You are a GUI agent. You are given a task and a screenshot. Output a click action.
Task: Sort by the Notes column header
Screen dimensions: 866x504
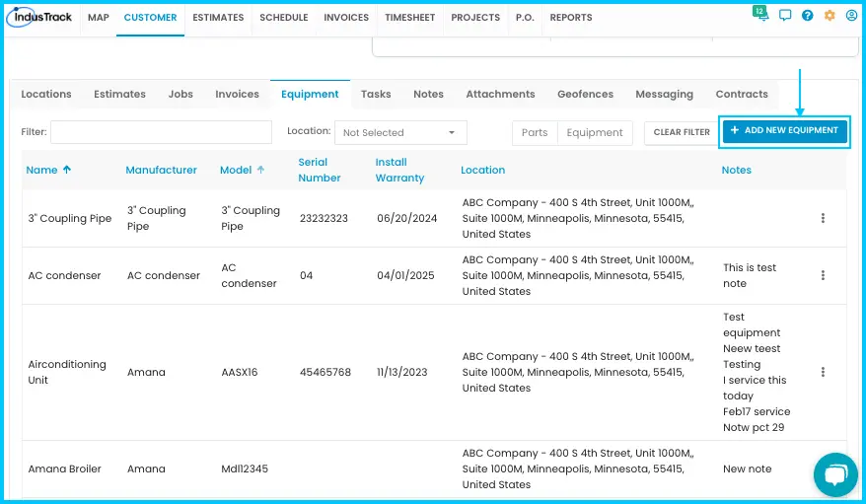point(736,170)
